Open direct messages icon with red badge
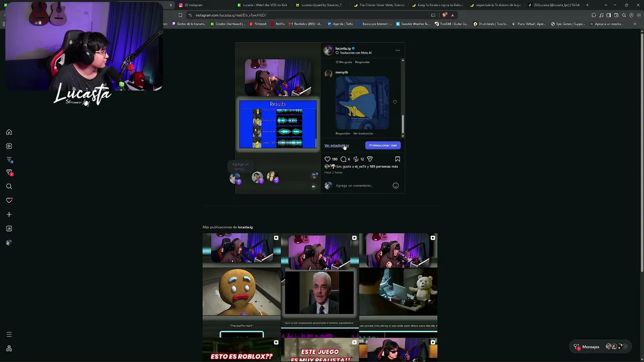Screen dimensions: 644x362 coord(9,173)
